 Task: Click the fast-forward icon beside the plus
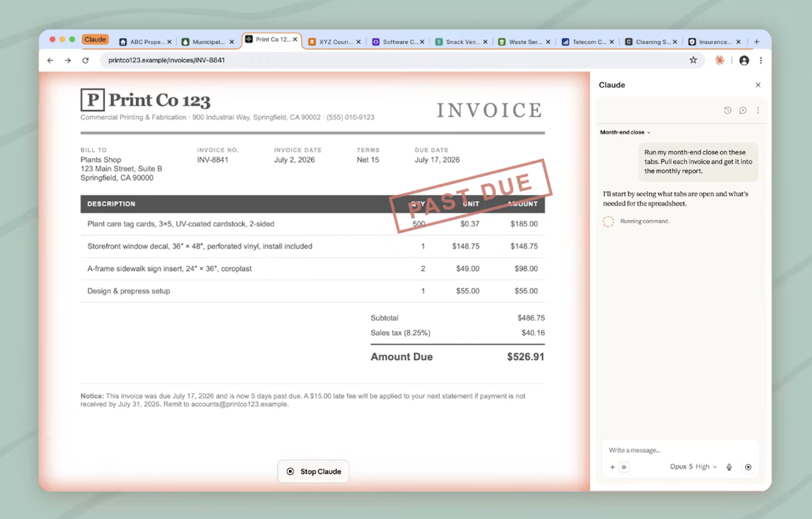tap(624, 467)
